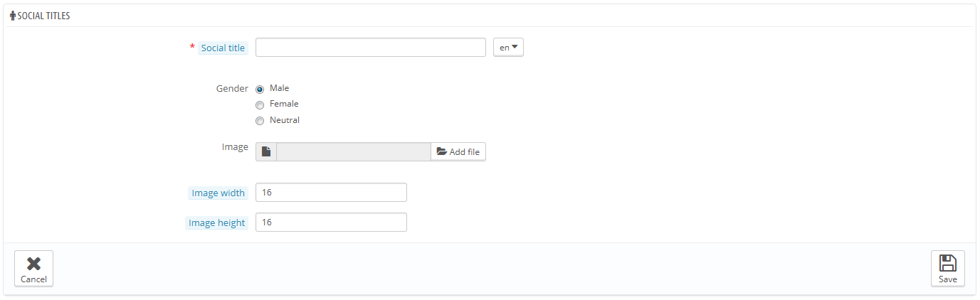Click the grayed image filename field
The image size is (980, 300).
(353, 151)
